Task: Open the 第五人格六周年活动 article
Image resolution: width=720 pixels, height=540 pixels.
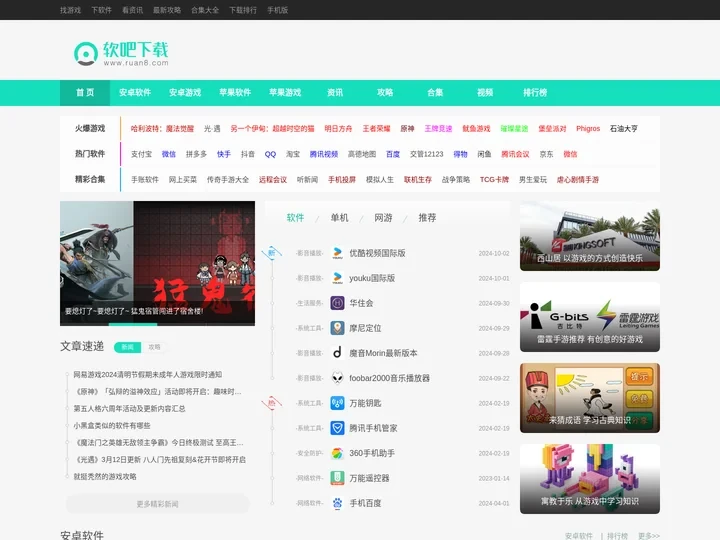Action: point(129,409)
